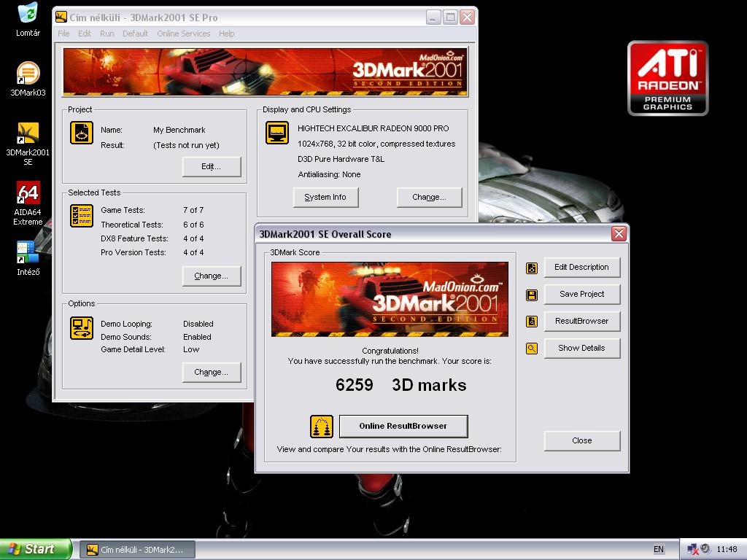Click the 11:48 taskbar clock
747x560 pixels.
click(x=727, y=549)
